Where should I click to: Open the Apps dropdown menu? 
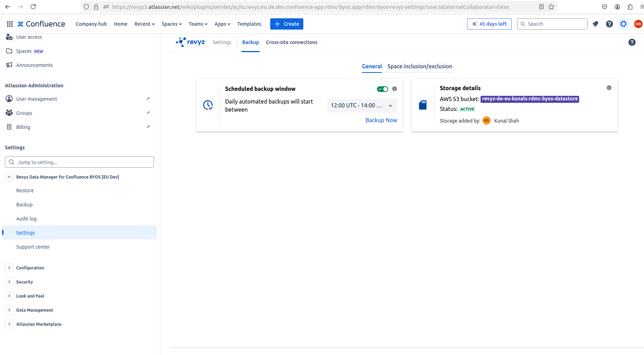tap(222, 24)
